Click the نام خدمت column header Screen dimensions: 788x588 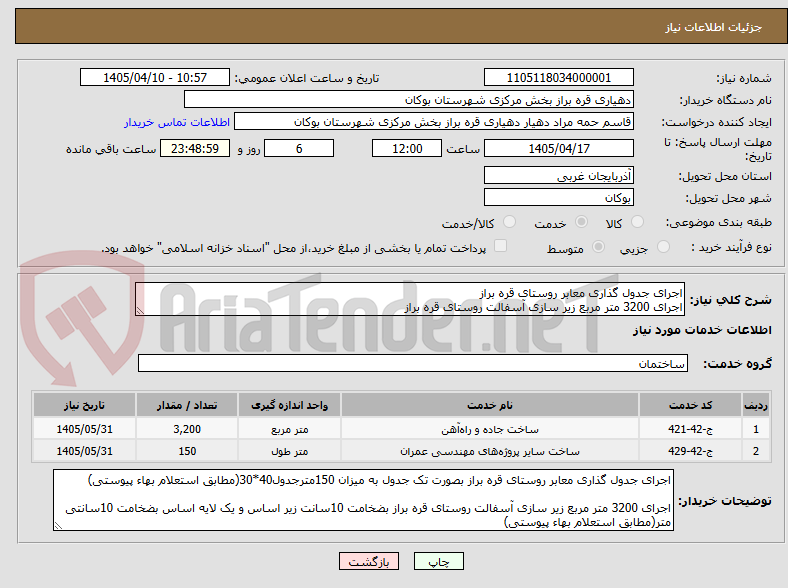point(489,405)
